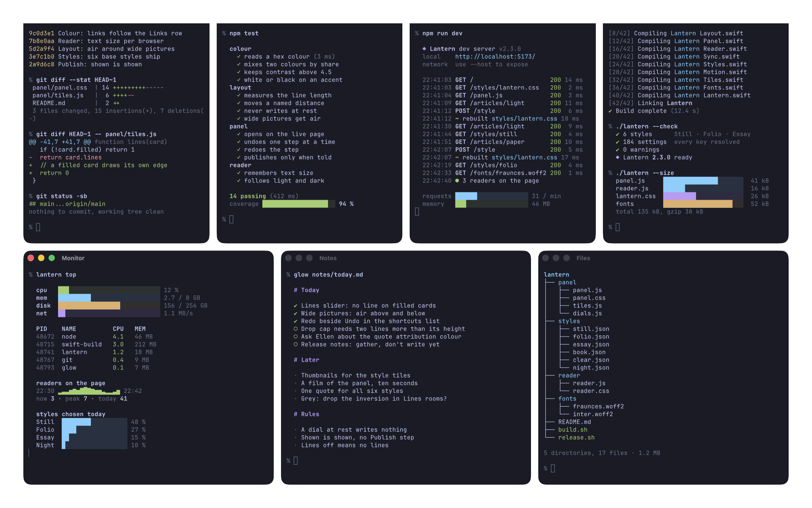The height and width of the screenshot is (508, 812).
Task: Click the Still style bar in Monitor
Action: click(94, 422)
